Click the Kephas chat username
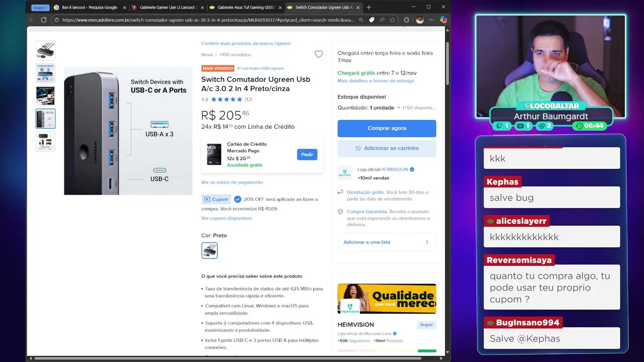This screenshot has width=644, height=362. tap(502, 182)
